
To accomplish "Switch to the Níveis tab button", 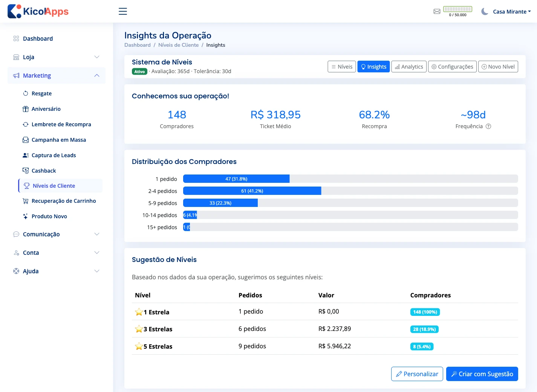I will (342, 67).
